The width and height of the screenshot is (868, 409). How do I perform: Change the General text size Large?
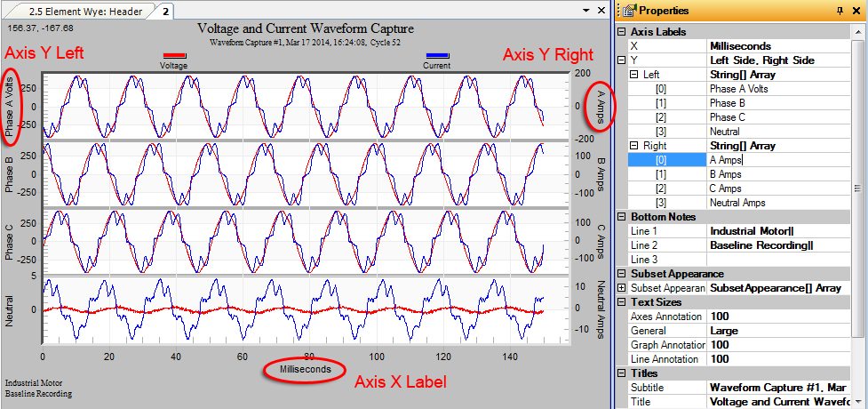pyautogui.click(x=778, y=331)
